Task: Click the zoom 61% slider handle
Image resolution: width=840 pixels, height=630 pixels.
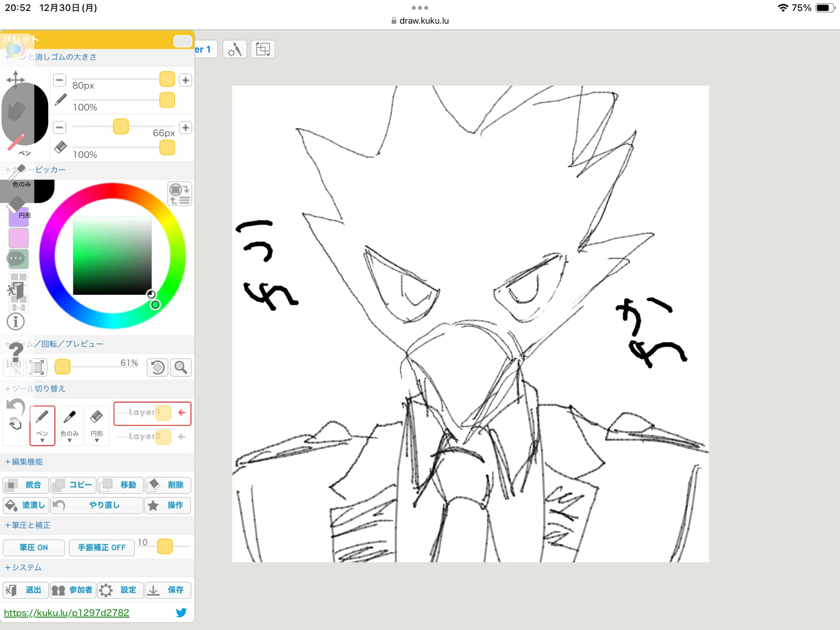Action: pos(63,366)
